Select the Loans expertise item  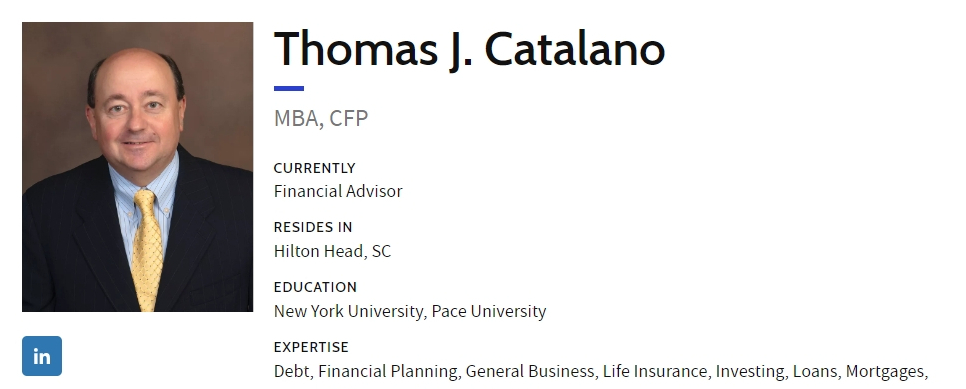point(815,371)
